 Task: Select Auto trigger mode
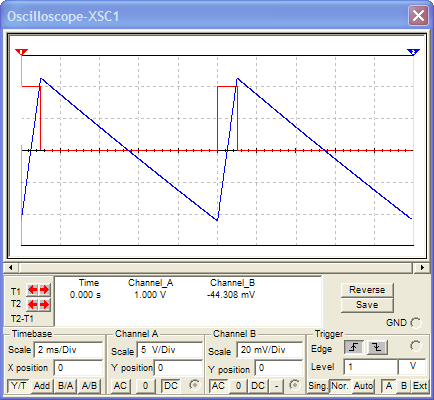click(x=363, y=386)
